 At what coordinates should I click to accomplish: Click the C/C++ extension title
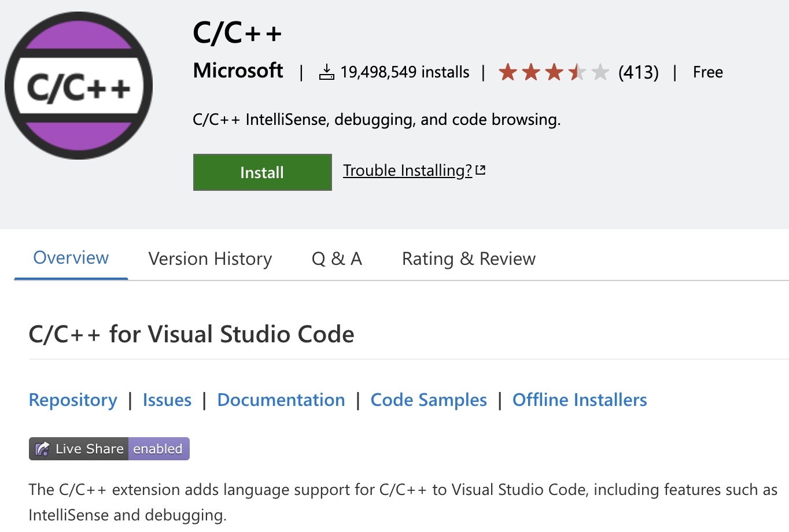(x=237, y=33)
